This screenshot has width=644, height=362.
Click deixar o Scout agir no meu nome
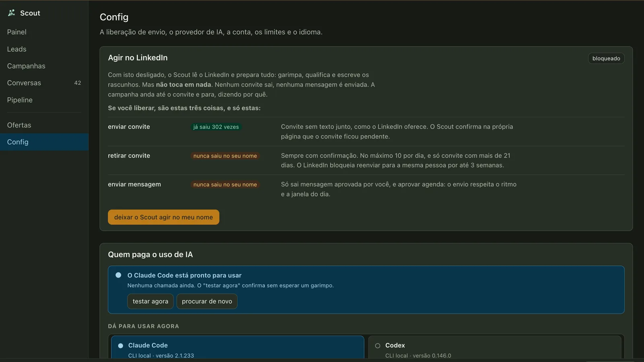click(163, 217)
